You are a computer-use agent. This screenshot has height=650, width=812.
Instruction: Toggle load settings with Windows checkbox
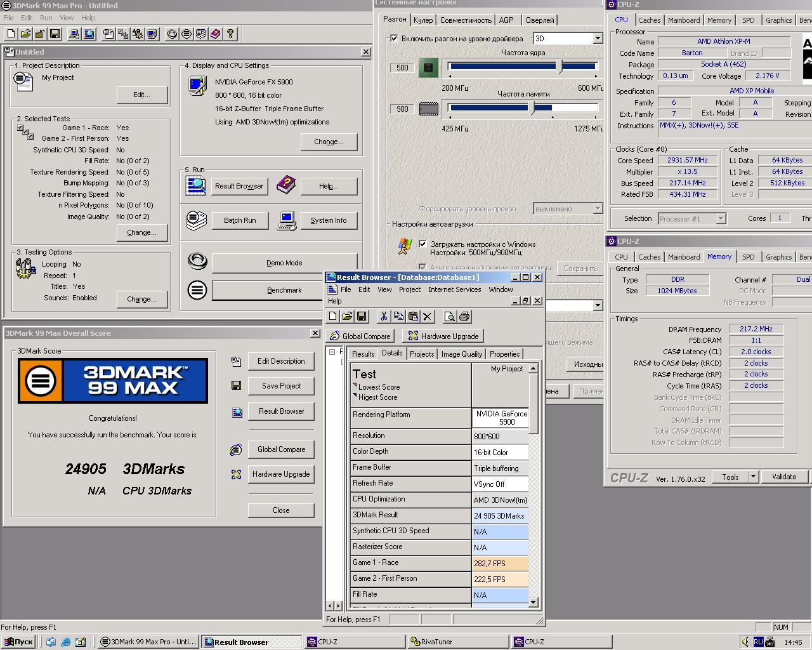coord(422,244)
